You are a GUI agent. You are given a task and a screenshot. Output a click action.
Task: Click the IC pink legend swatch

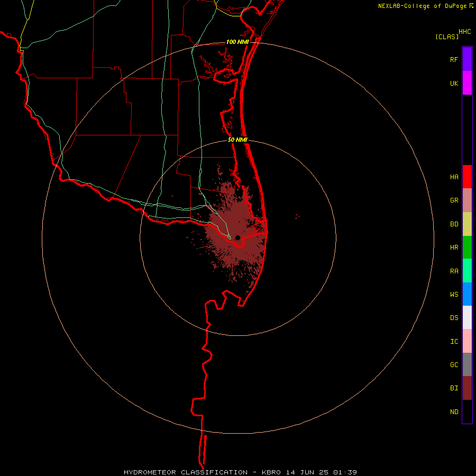(x=467, y=341)
